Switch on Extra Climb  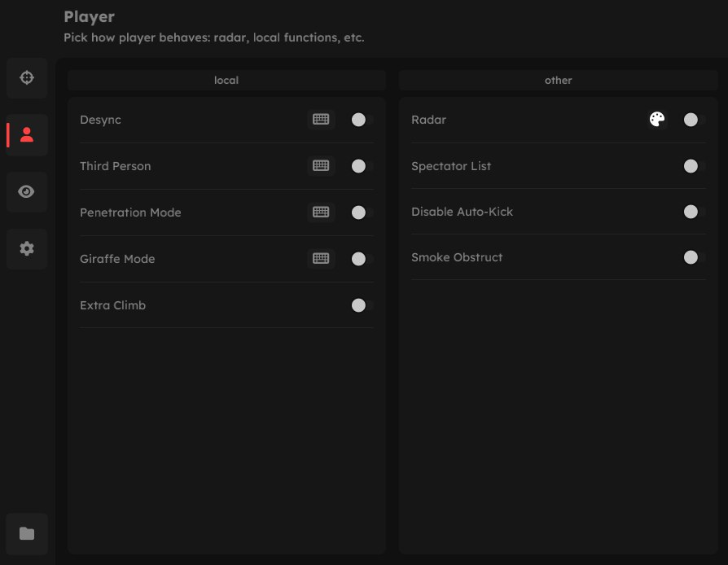pos(359,305)
